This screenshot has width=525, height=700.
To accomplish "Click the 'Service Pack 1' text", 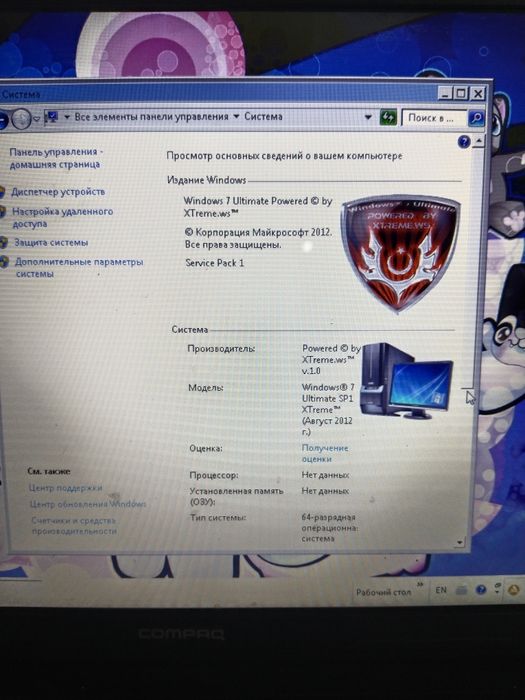I will 215,263.
